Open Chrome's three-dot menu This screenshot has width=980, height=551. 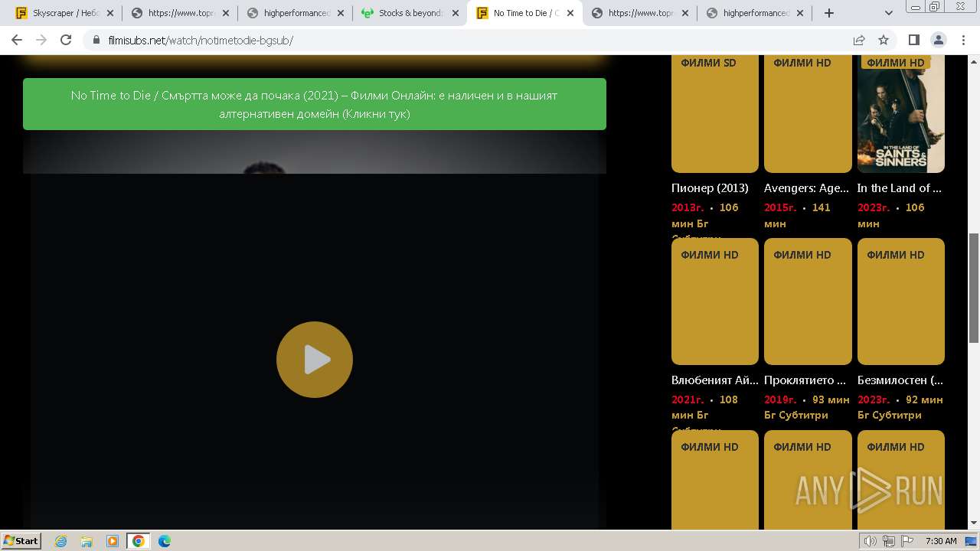[962, 40]
